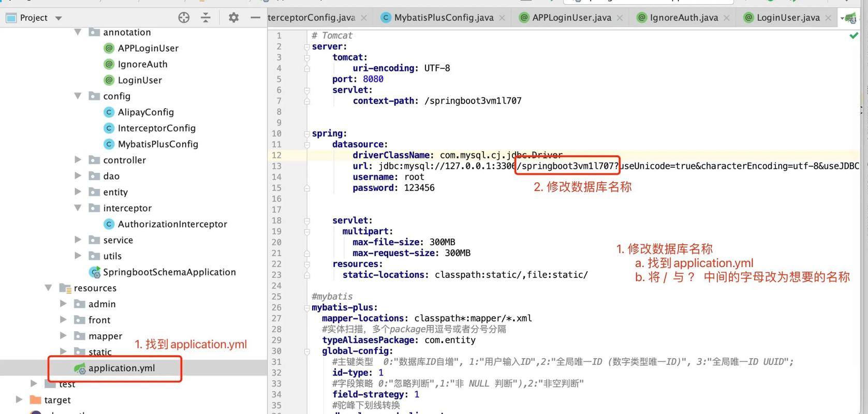
Task: Expand the controller folder
Action: 78,159
